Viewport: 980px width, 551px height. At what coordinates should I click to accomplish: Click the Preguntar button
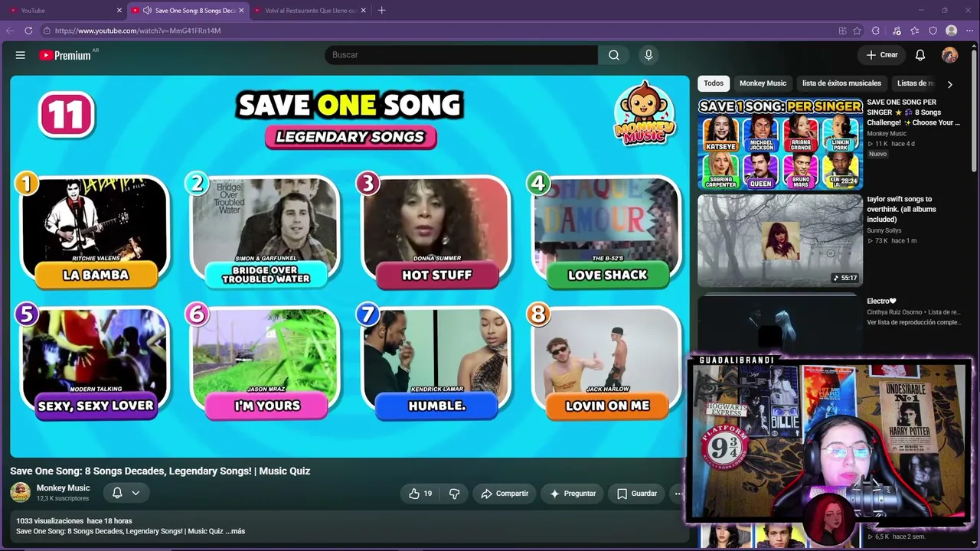point(572,494)
